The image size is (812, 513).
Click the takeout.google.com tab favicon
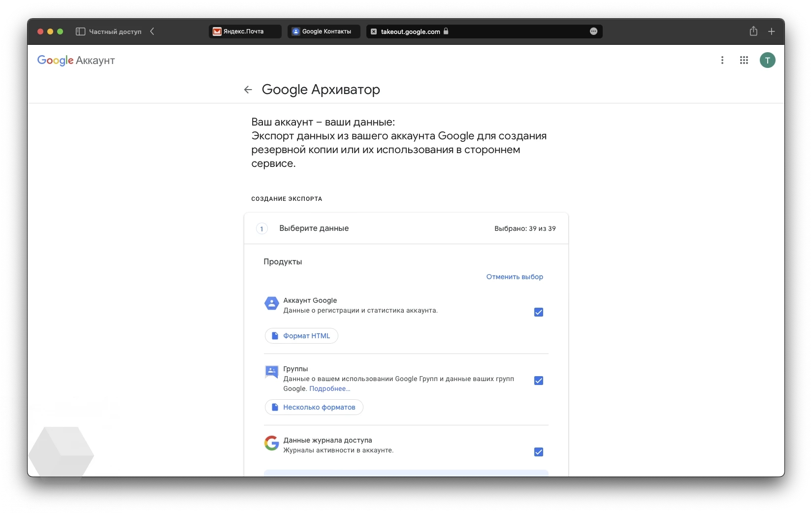374,32
